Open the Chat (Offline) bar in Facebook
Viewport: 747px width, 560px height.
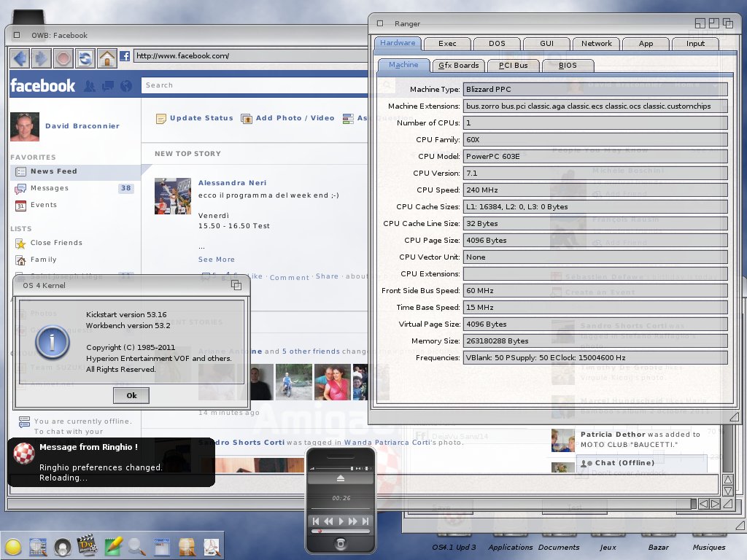click(x=641, y=463)
